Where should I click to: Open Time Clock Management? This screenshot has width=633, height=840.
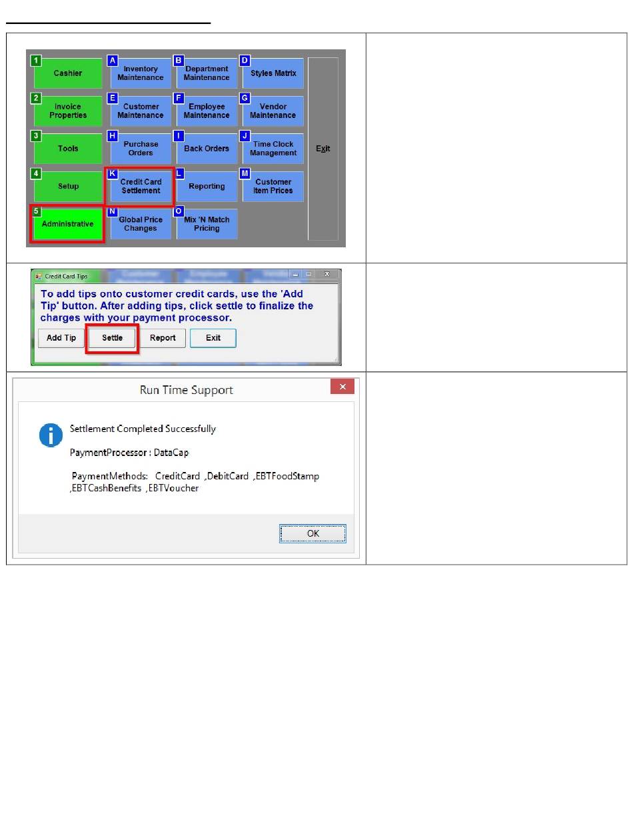(x=273, y=149)
